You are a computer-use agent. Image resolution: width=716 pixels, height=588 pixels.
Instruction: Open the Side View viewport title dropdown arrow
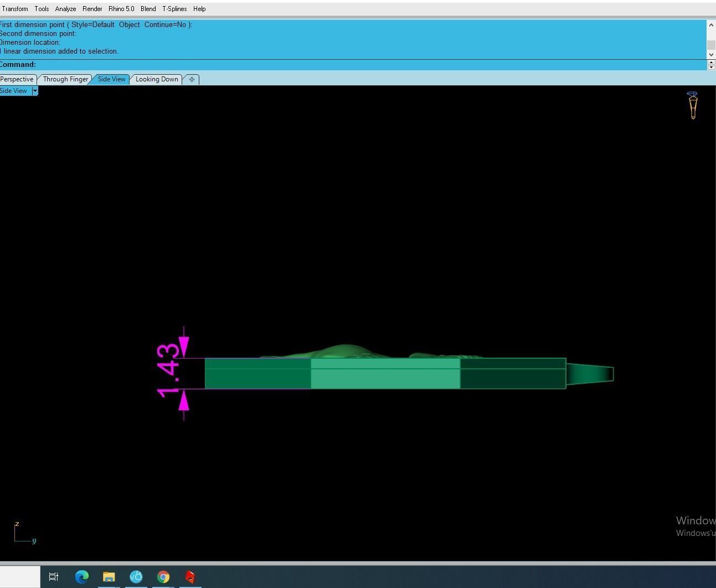pos(35,91)
